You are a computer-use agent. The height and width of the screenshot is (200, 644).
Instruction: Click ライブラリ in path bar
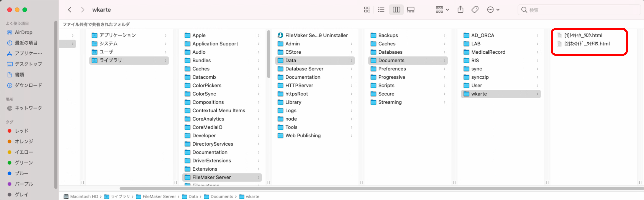coord(117,196)
